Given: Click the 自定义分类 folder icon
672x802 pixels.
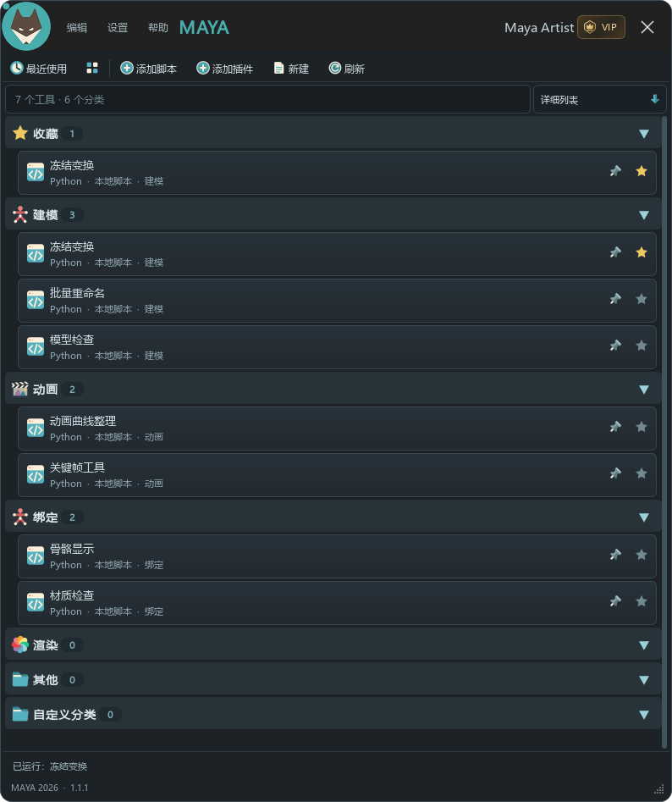Looking at the screenshot, I should (20, 715).
